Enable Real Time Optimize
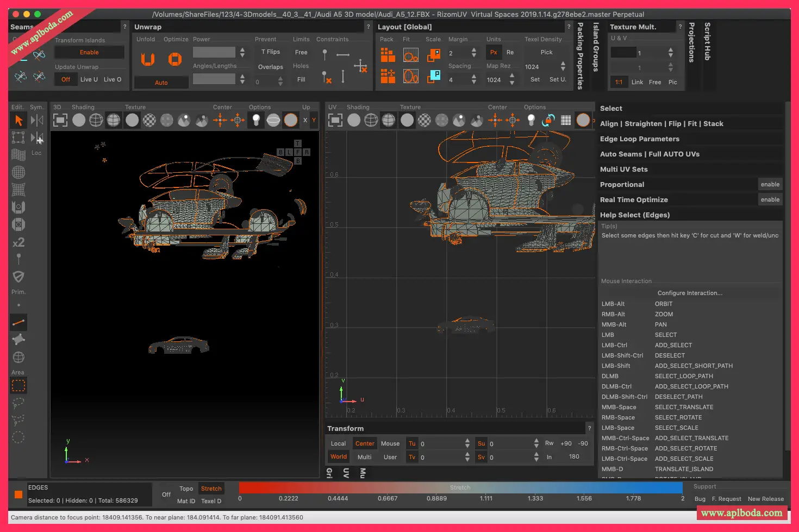Image resolution: width=799 pixels, height=532 pixels. [770, 200]
